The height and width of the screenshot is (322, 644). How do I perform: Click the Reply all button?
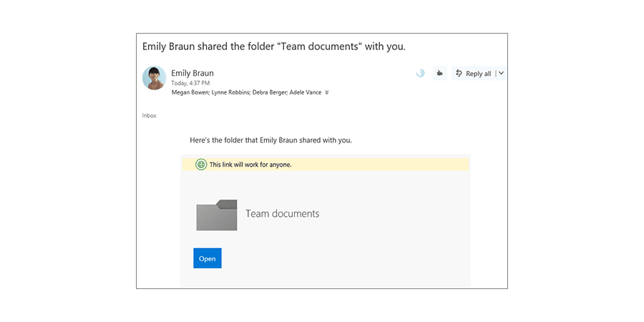pos(473,74)
